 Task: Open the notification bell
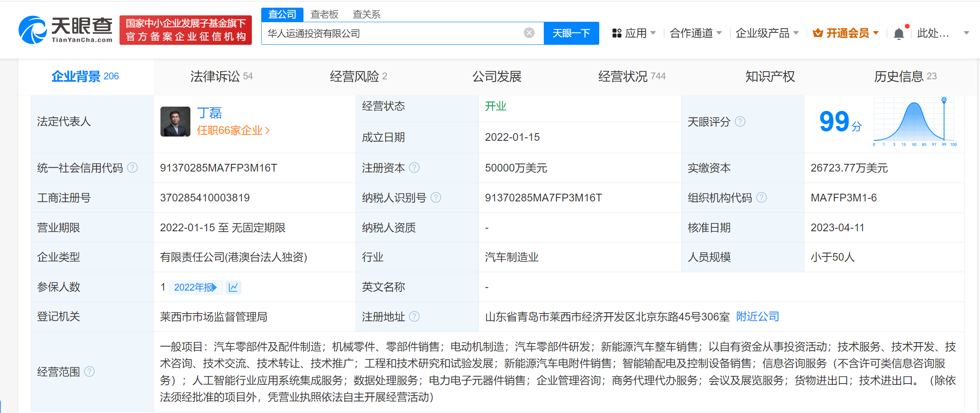898,33
